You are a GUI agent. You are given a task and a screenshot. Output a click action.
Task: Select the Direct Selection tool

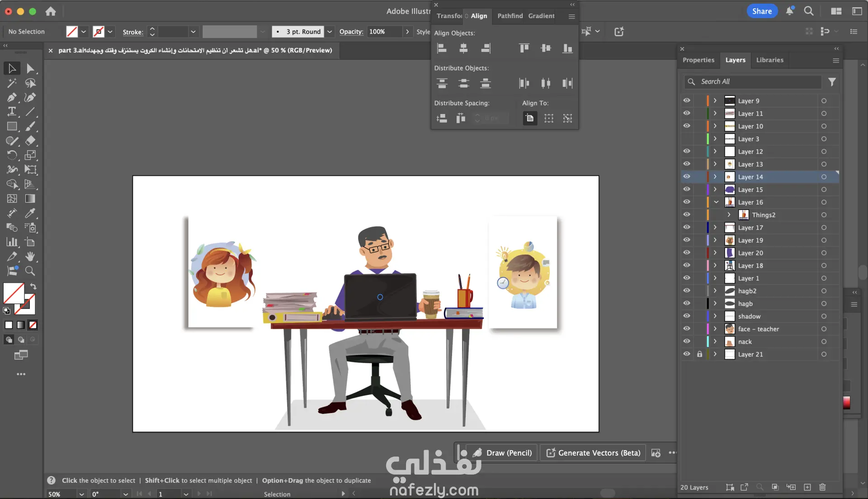[x=30, y=68]
